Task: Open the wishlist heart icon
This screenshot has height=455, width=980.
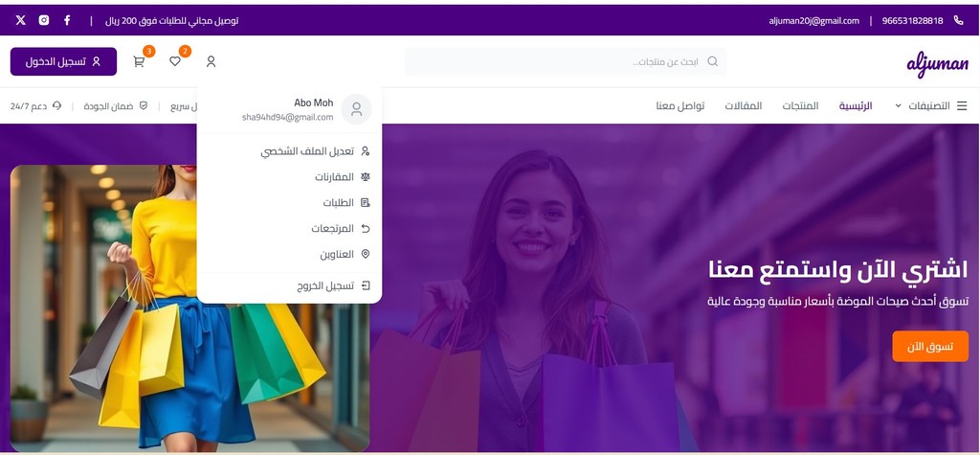Action: click(x=175, y=61)
